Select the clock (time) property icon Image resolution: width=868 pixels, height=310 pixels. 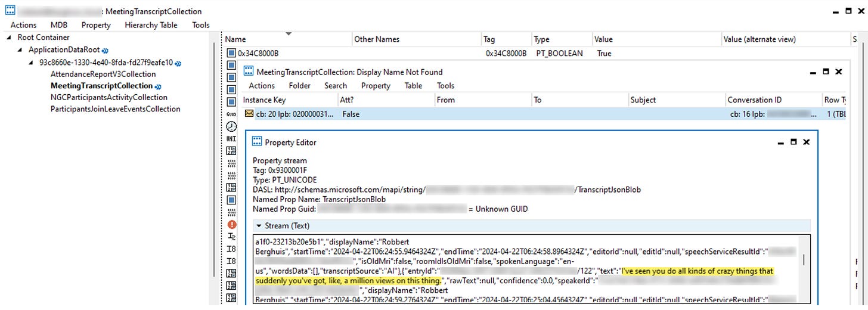232,126
